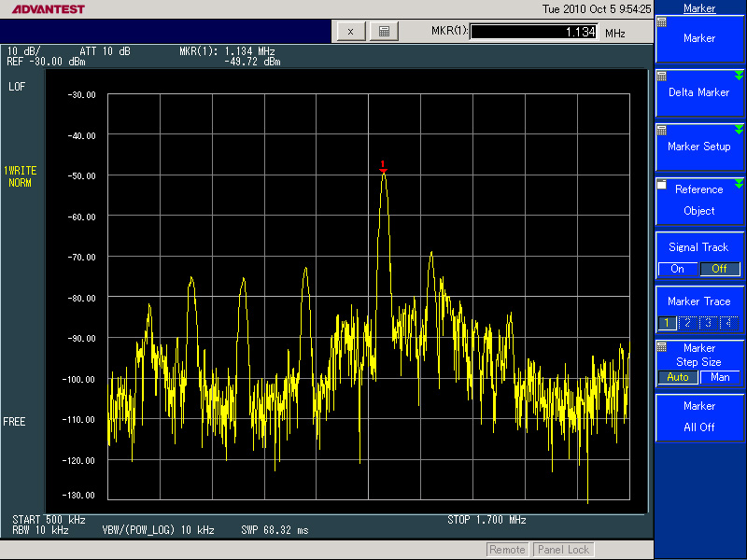The width and height of the screenshot is (747, 560).
Task: Turn Signal Track On
Action: pyautogui.click(x=678, y=269)
